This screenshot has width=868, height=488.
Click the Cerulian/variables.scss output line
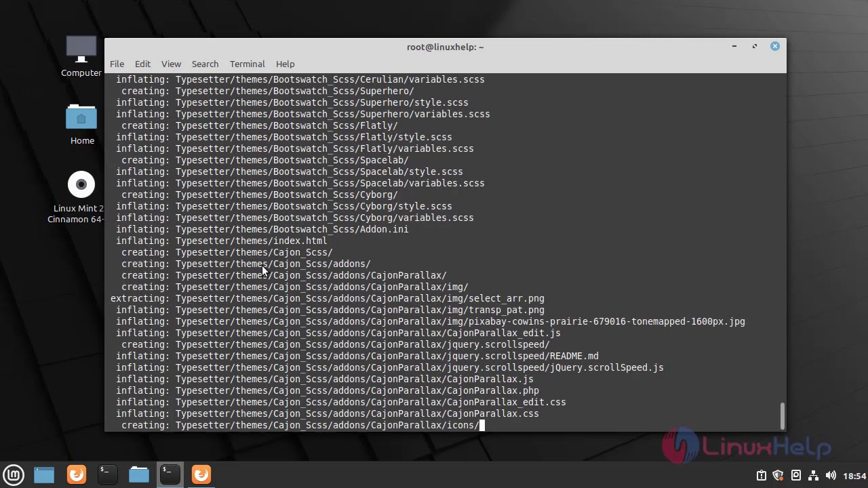pyautogui.click(x=300, y=79)
